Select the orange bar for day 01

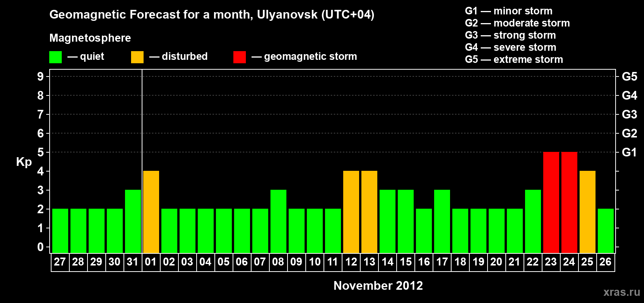point(151,212)
